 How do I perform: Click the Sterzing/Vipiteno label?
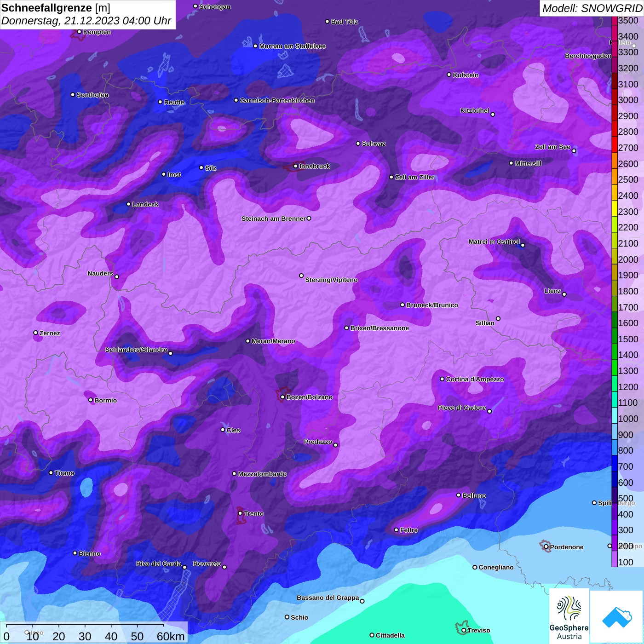tap(331, 280)
